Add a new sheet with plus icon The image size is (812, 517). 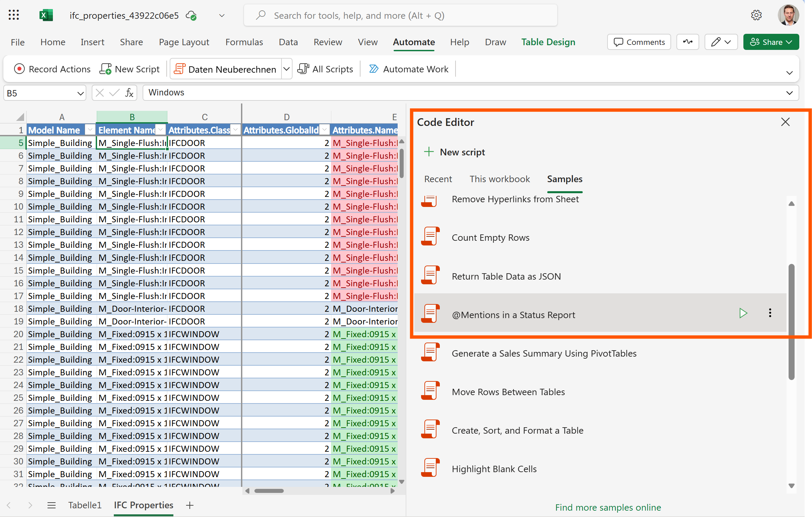click(190, 505)
